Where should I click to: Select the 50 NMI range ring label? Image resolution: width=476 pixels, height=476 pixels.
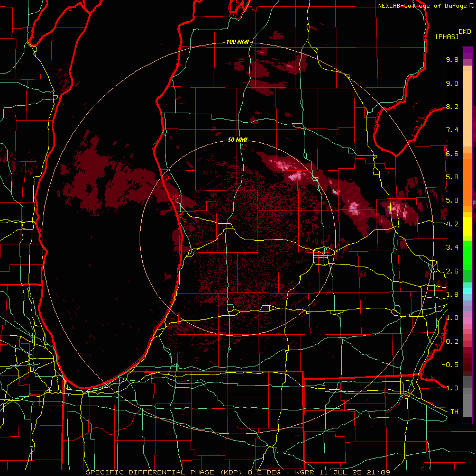tap(237, 140)
